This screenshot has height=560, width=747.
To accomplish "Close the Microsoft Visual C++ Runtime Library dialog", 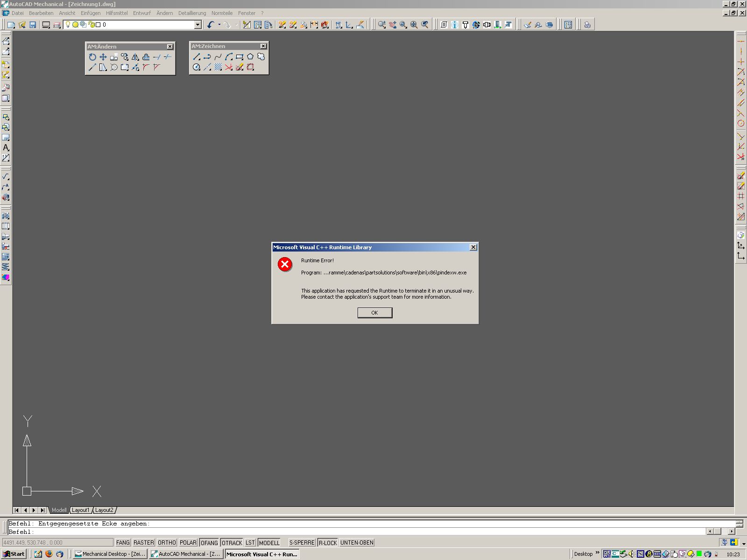I will (x=473, y=247).
